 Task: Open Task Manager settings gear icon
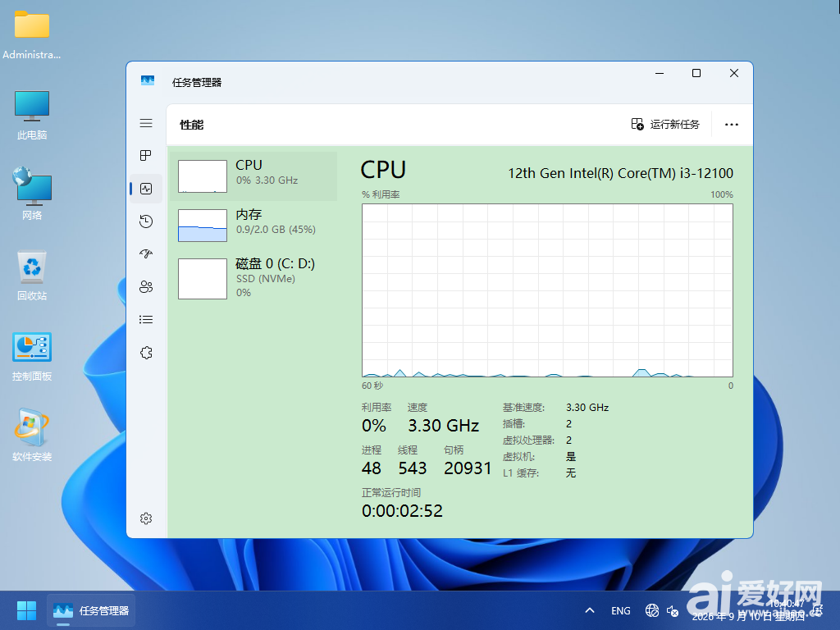(x=146, y=518)
